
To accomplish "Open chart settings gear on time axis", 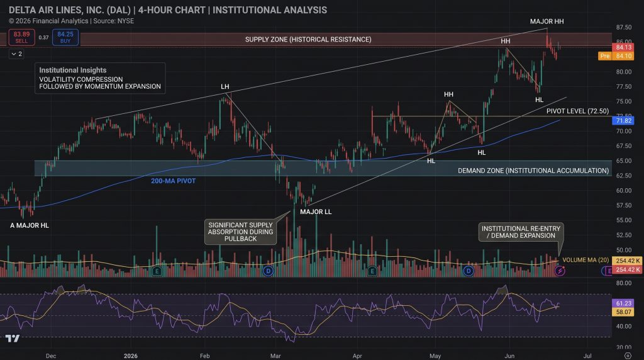I will [628, 356].
